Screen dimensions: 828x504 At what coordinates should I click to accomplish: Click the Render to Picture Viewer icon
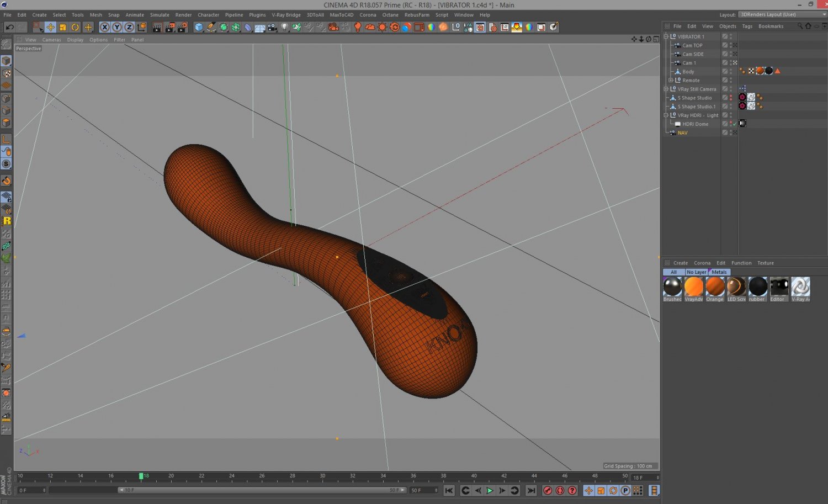[x=169, y=27]
